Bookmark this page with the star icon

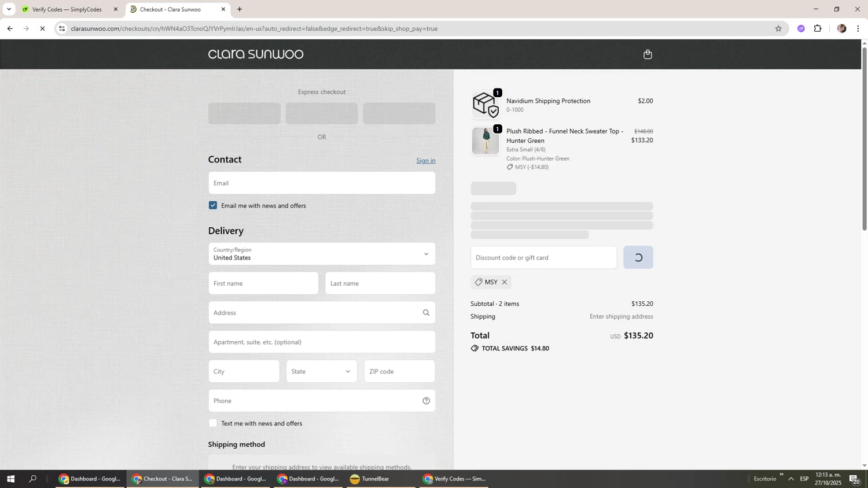[778, 28]
